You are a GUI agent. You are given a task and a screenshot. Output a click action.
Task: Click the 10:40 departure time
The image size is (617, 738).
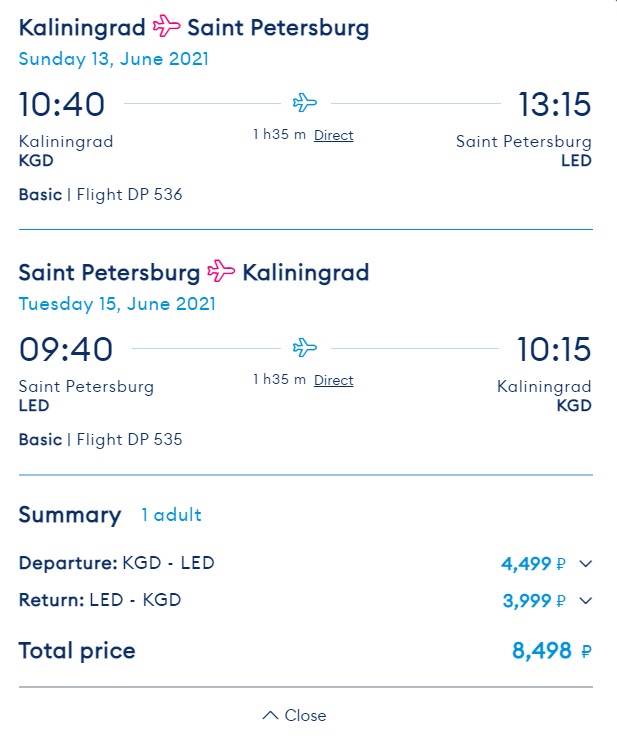coord(62,104)
